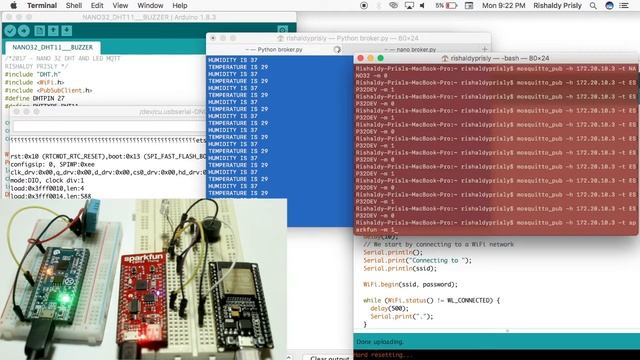The image size is (640, 360).
Task: Click the busy spinner on Python broker.py tab
Action: [337, 50]
